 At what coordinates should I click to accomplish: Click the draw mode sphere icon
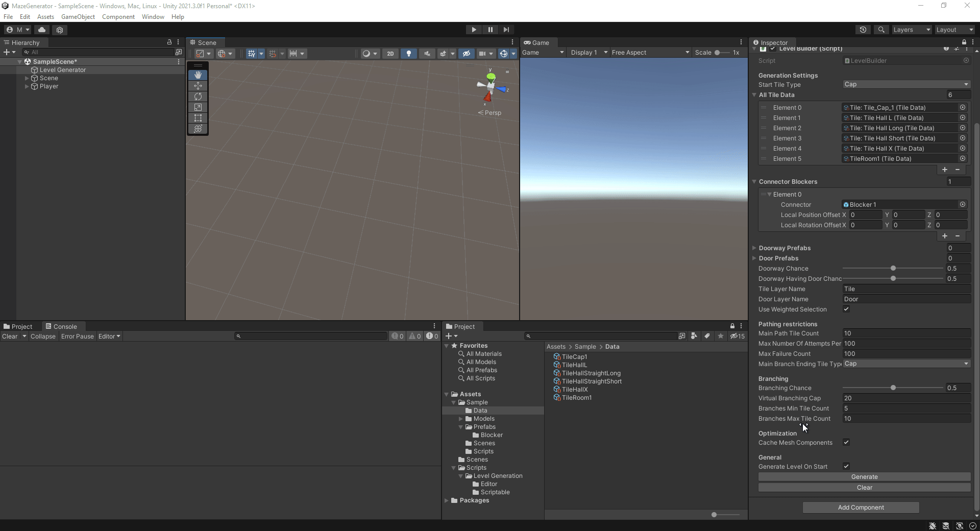click(x=366, y=53)
